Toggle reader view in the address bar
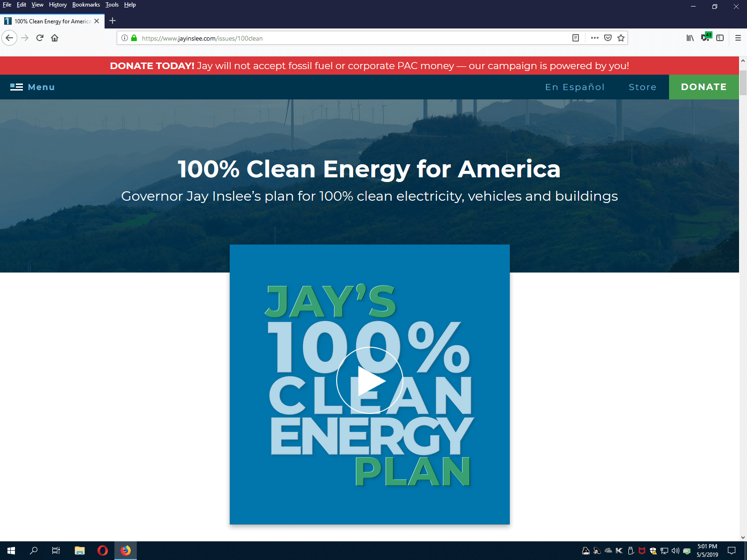The height and width of the screenshot is (560, 747). [576, 38]
